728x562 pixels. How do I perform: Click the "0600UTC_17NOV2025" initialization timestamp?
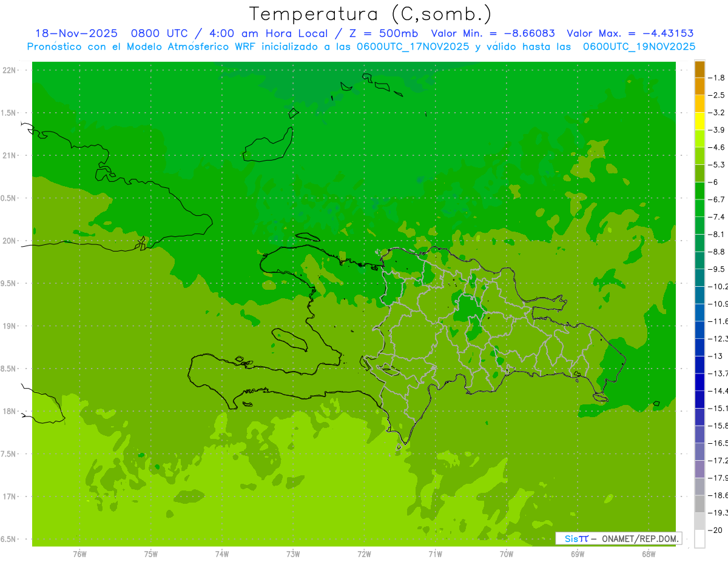(x=413, y=47)
